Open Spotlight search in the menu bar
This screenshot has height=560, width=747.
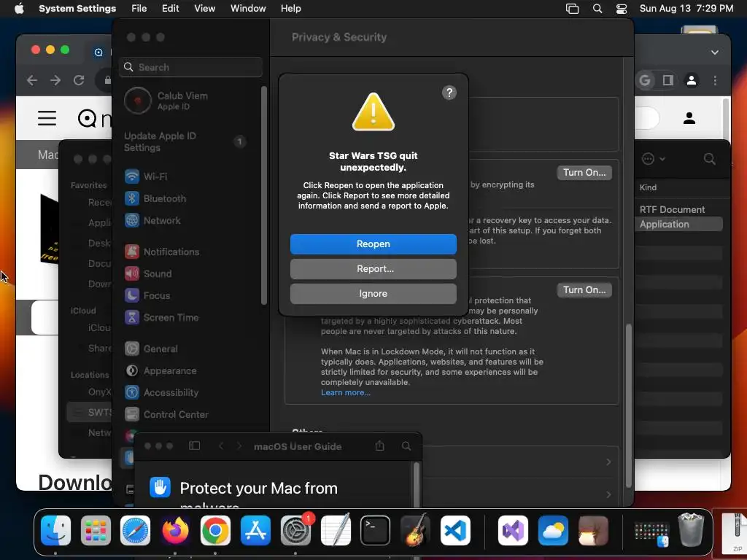pos(597,9)
